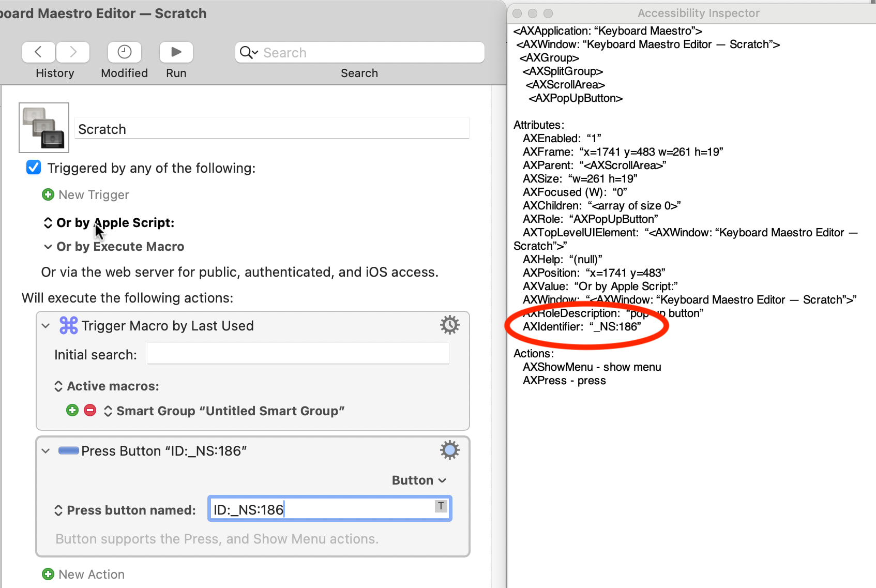
Task: Click into the toolbar Search field
Action: pos(360,52)
